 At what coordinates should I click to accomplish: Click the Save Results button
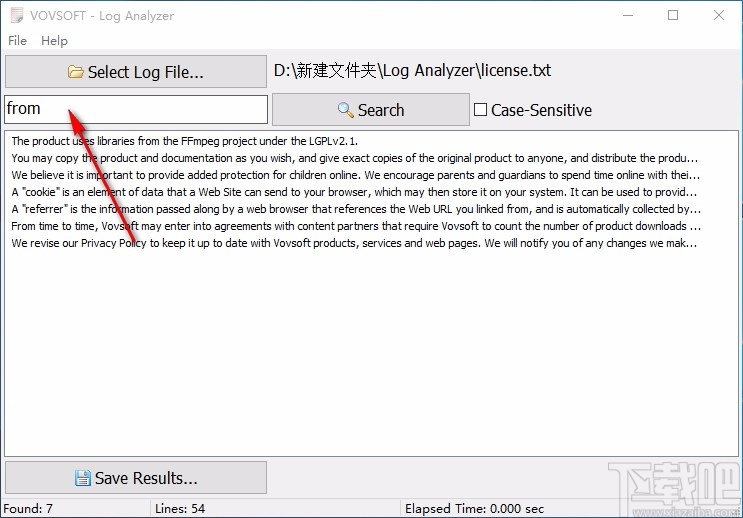136,478
